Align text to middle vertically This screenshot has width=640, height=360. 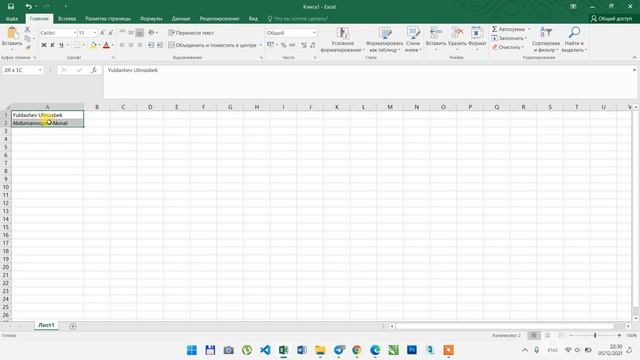[x=131, y=33]
